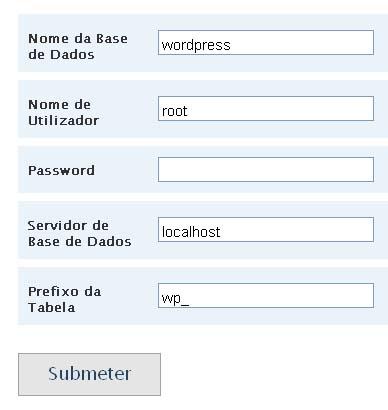Click the Submeter button
Image resolution: width=388 pixels, height=410 pixels.
tap(89, 374)
